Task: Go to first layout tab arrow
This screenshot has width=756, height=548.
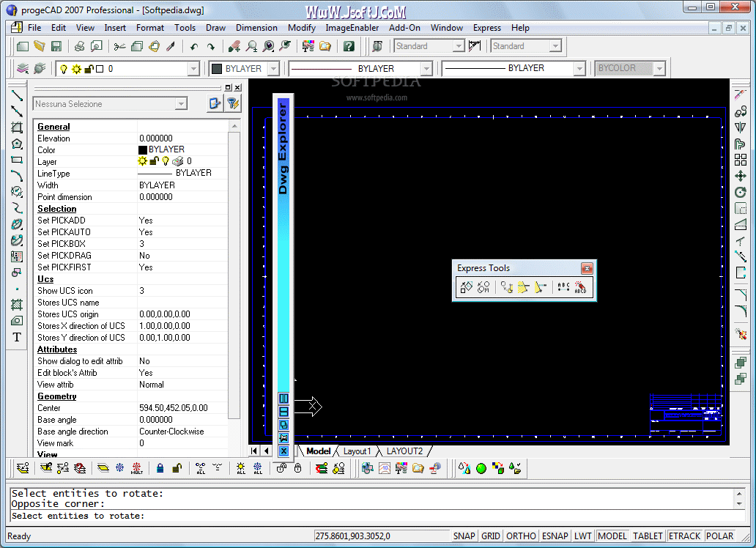Action: click(254, 451)
